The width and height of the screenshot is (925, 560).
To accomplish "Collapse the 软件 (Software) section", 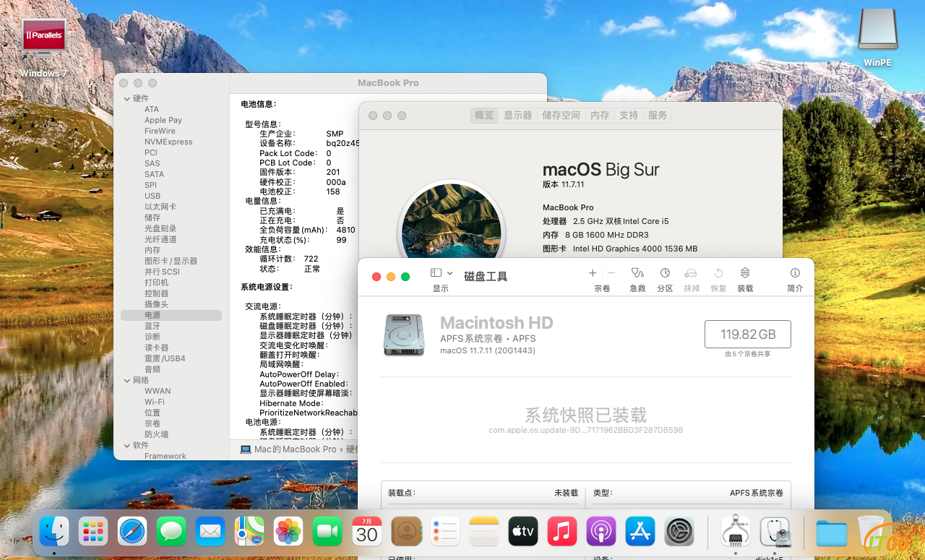I will coord(127,446).
